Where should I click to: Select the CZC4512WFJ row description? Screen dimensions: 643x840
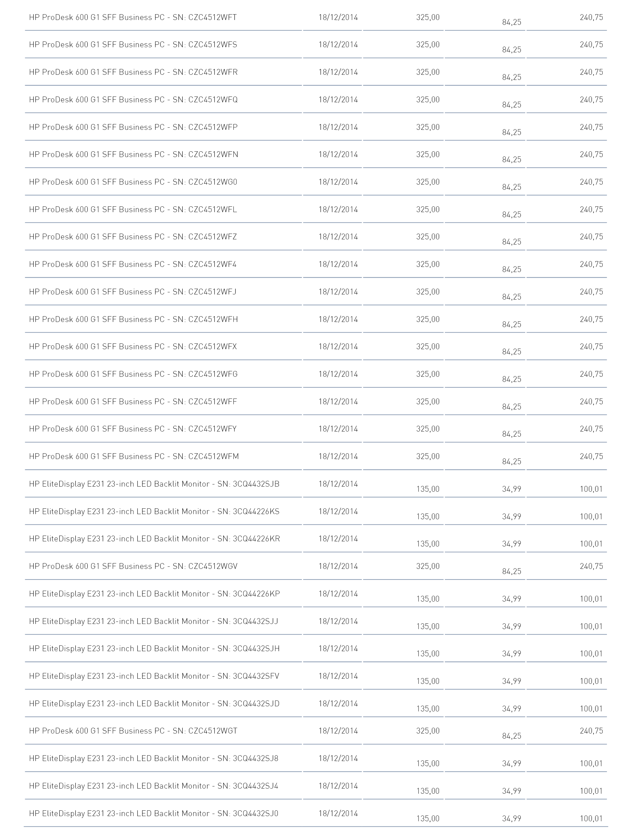[133, 292]
